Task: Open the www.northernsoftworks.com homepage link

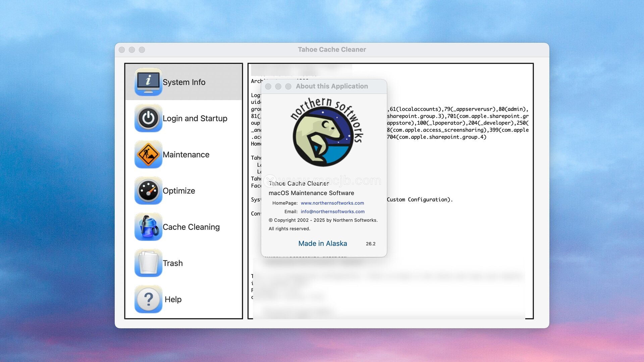Action: [x=332, y=203]
